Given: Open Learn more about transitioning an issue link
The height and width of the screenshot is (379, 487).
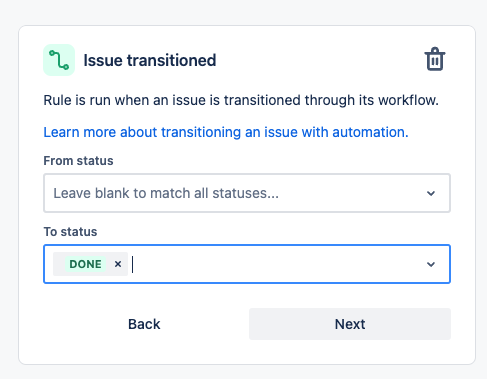Looking at the screenshot, I should coord(226,132).
